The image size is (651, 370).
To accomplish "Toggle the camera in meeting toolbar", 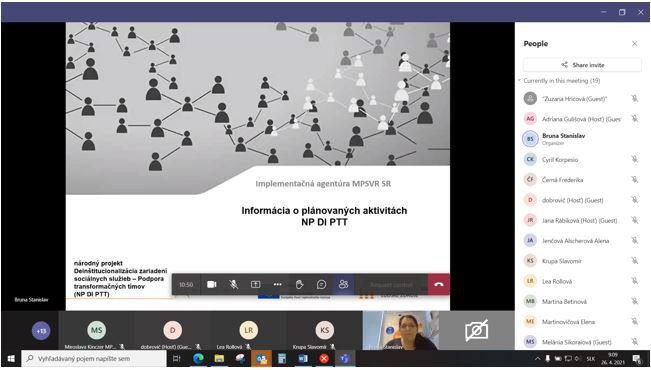I will [212, 284].
